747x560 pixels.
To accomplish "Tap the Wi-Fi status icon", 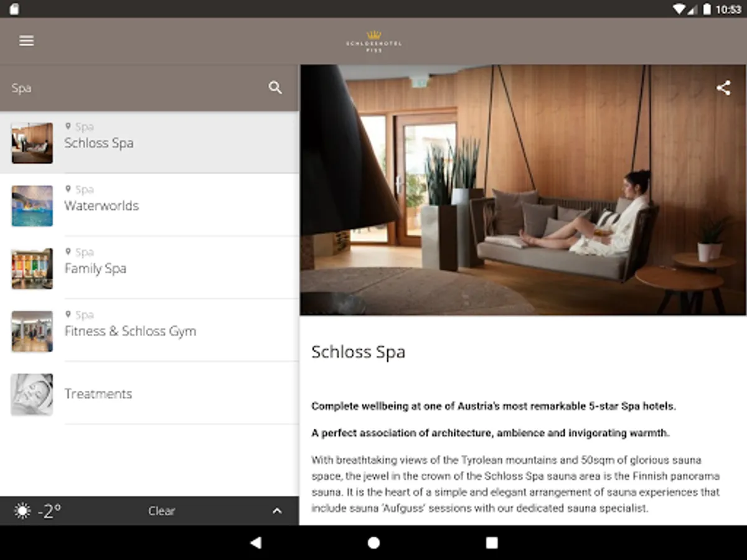I will click(x=679, y=9).
